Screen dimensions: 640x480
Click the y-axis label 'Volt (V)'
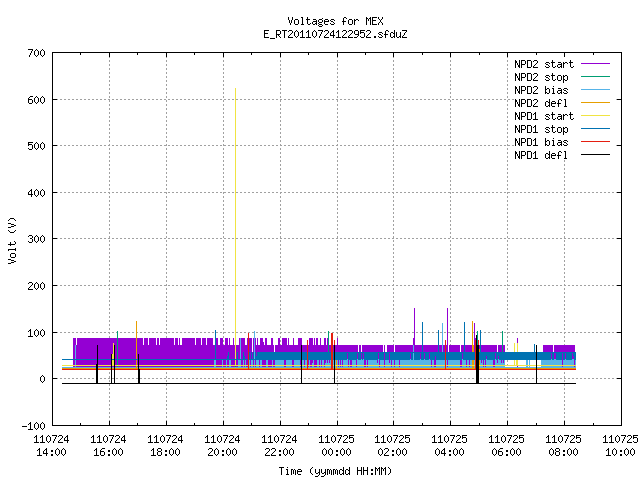tap(12, 240)
